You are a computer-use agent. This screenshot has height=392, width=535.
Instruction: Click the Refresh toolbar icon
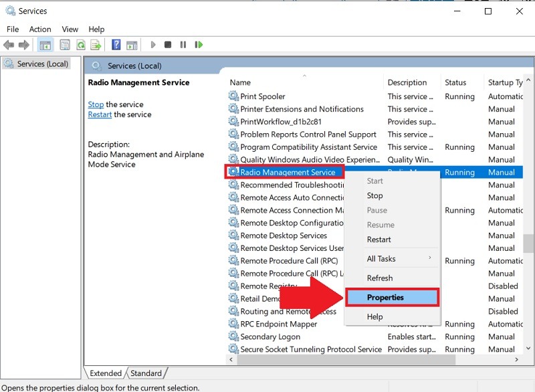(80, 45)
